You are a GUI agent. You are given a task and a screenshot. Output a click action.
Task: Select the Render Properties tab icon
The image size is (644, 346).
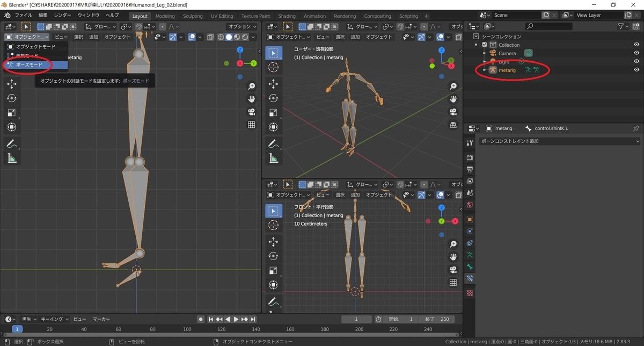pos(470,157)
